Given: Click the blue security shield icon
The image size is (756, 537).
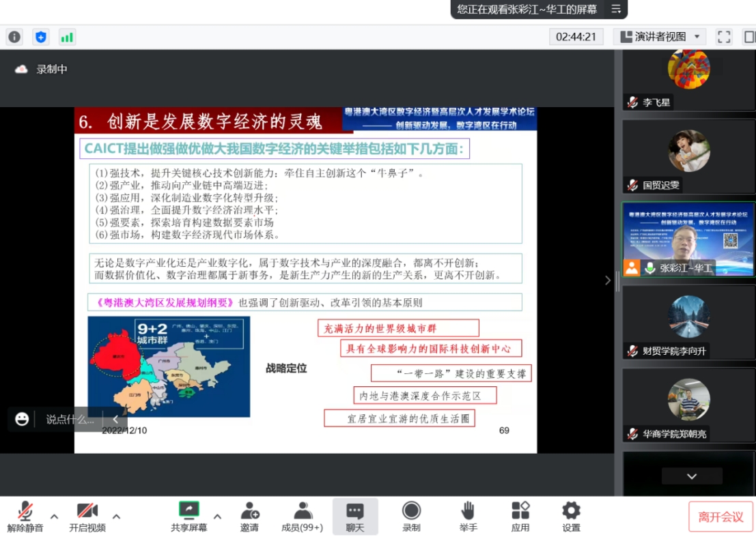Looking at the screenshot, I should point(41,37).
